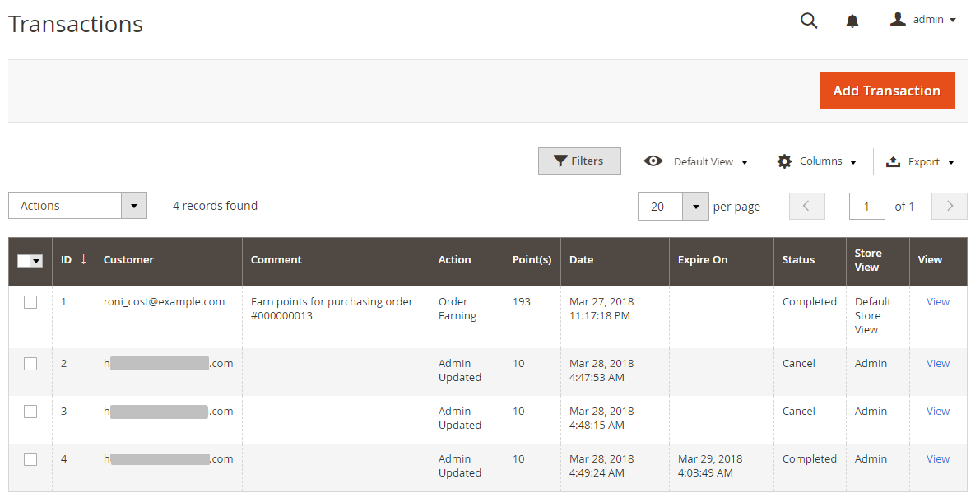980x498 pixels.
Task: Click the red sort arrow beside ID
Action: pos(83,259)
